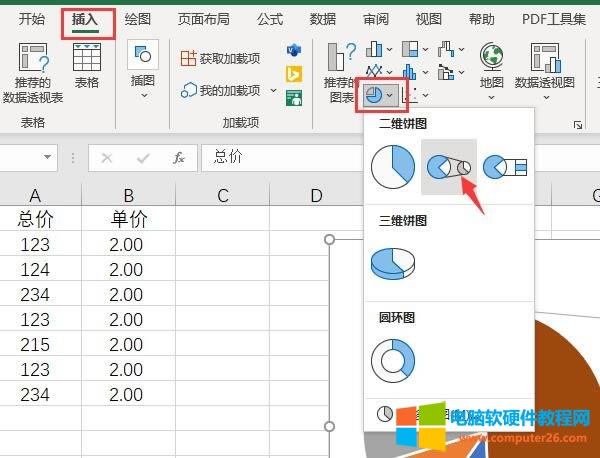
Task: Choose the pie-of-pie chart type
Action: click(x=448, y=167)
